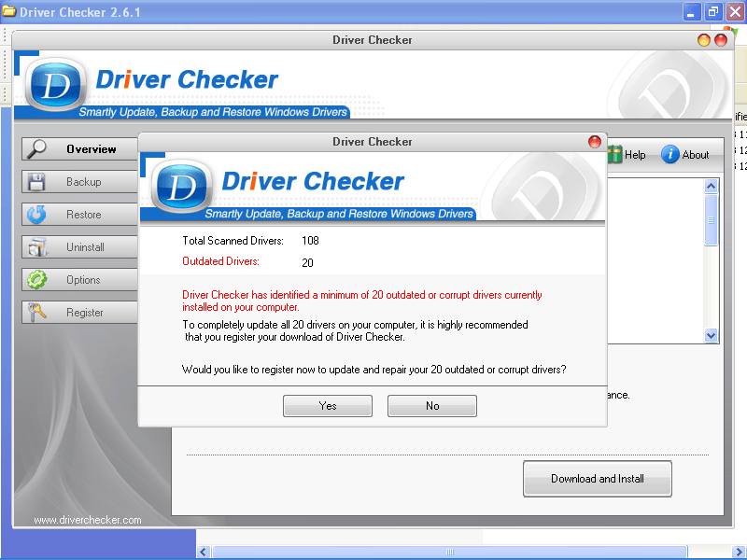Viewport: 747px width, 560px height.
Task: Click the folder icon in Driver Checker 2.6.1 title bar
Action: click(9, 11)
